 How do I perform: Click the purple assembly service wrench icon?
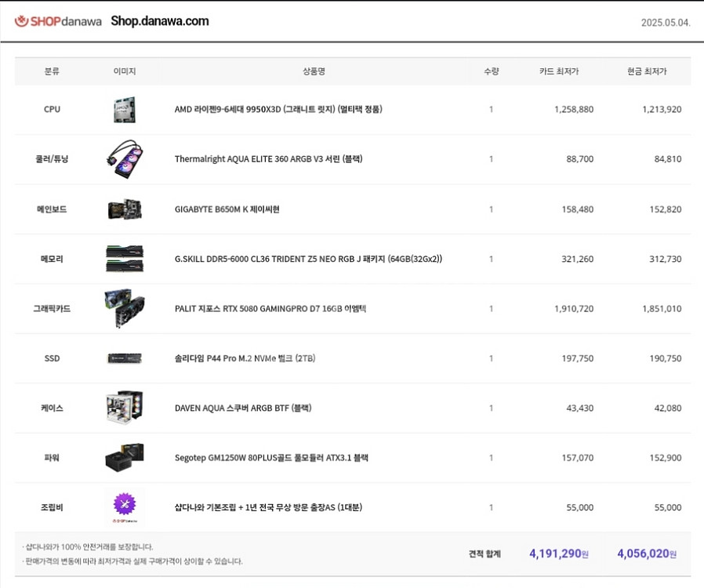pyautogui.click(x=125, y=504)
